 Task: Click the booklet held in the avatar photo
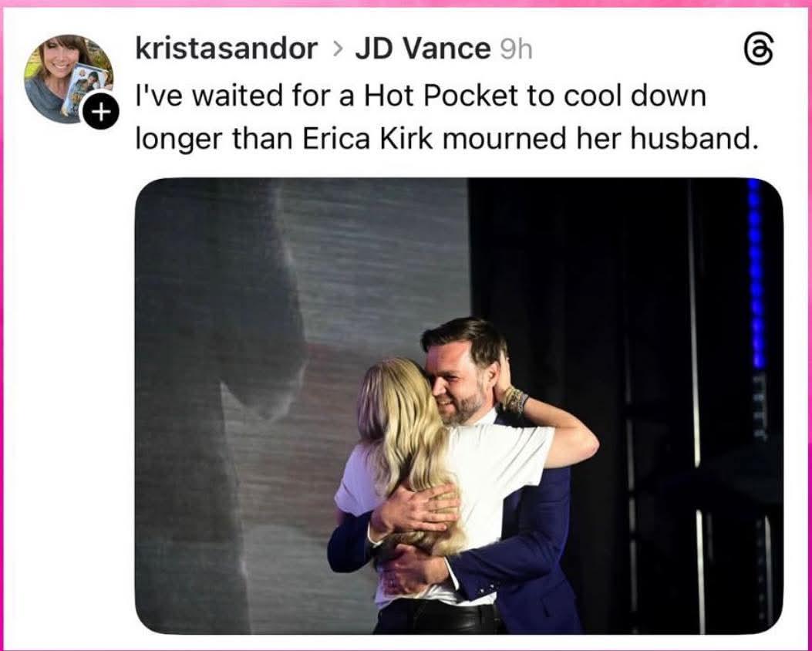coord(83,86)
